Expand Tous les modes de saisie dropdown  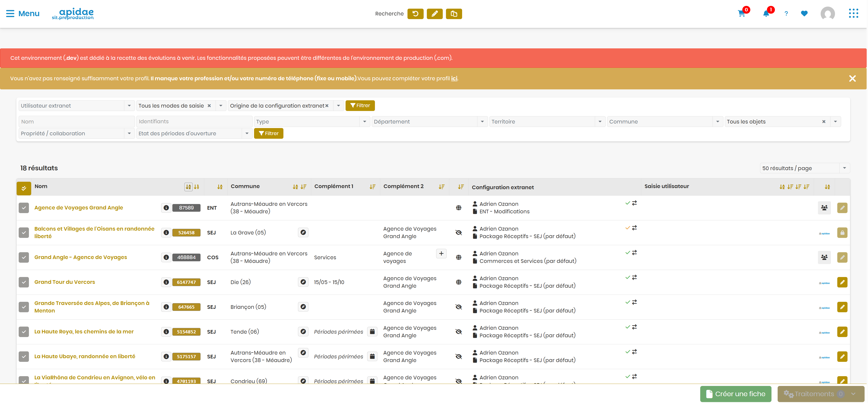(x=221, y=106)
